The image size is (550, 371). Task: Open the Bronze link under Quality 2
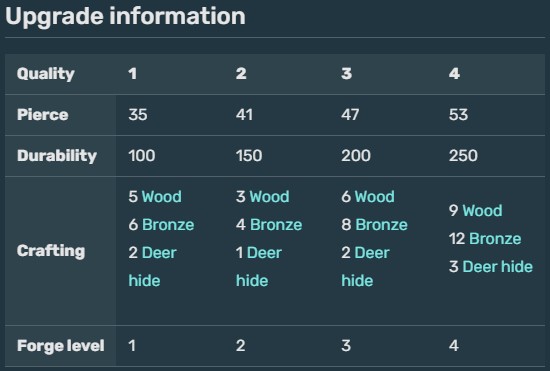(276, 224)
